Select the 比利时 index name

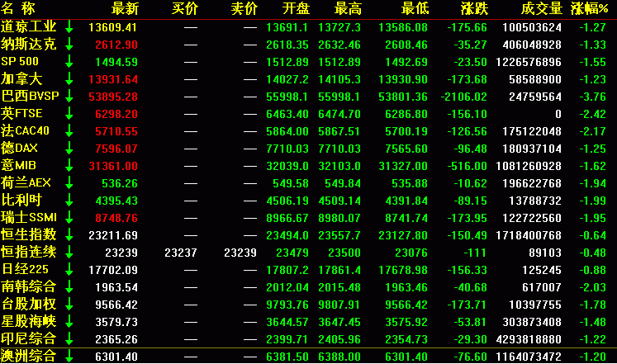[x=21, y=200]
